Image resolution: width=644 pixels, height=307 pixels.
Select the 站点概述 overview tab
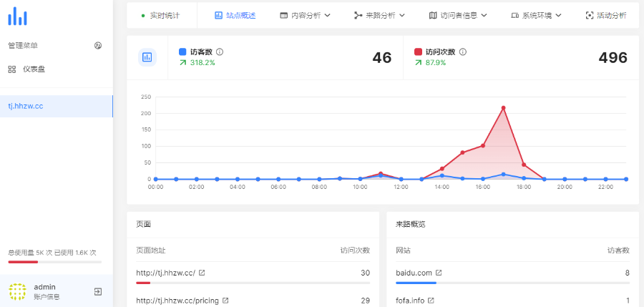click(235, 16)
